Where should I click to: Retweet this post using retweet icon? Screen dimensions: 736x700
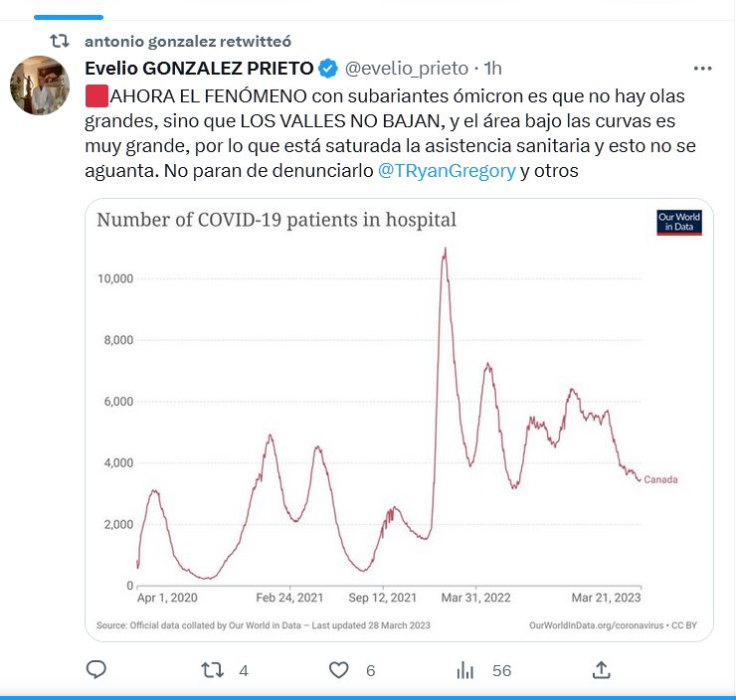click(x=213, y=670)
